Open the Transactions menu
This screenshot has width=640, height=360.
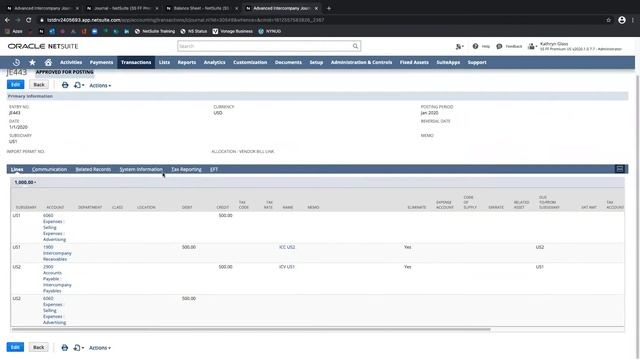tap(136, 62)
